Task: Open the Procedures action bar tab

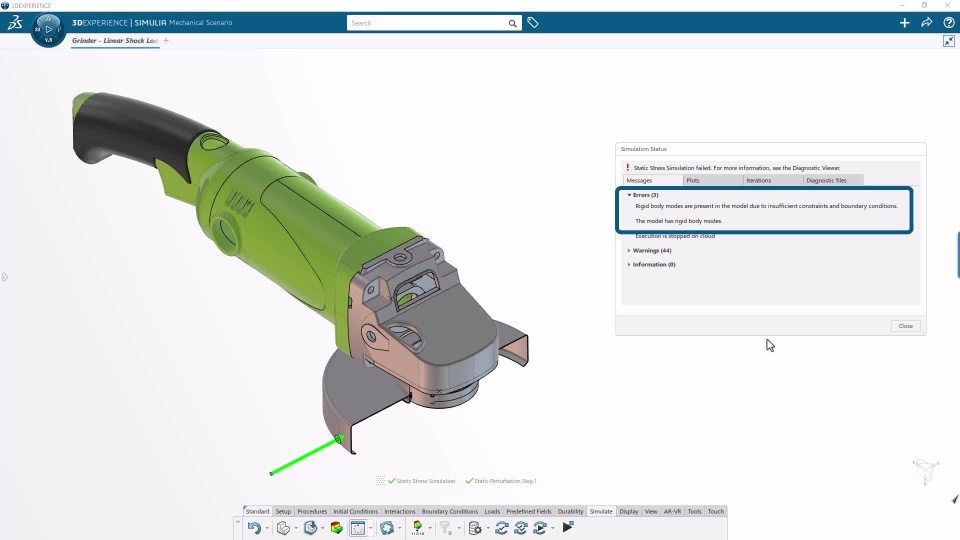Action: (x=312, y=511)
